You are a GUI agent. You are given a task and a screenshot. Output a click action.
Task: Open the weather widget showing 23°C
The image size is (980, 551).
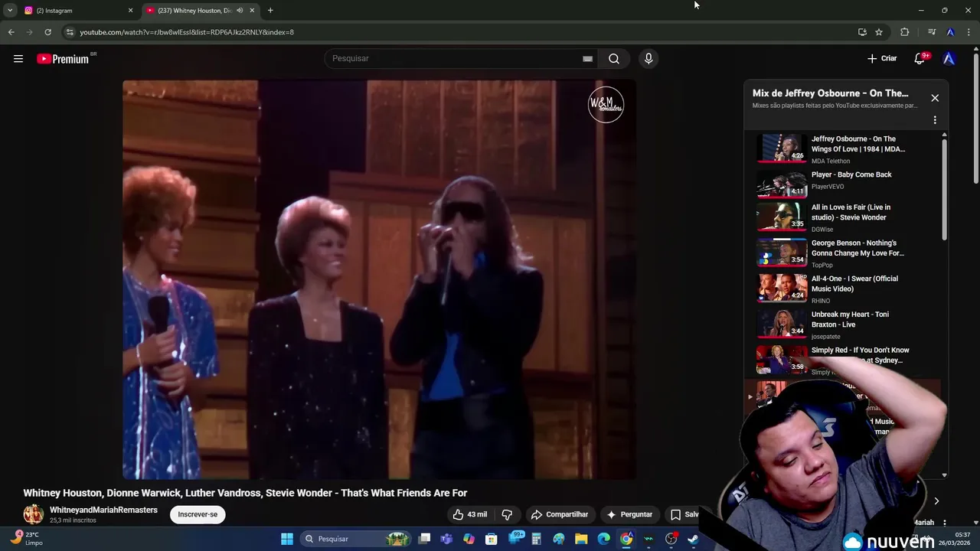tap(26, 538)
